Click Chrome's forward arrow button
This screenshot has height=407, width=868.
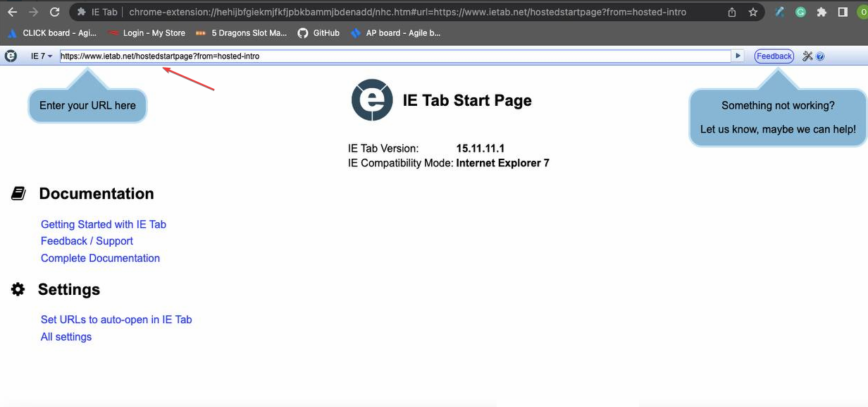[x=33, y=12]
